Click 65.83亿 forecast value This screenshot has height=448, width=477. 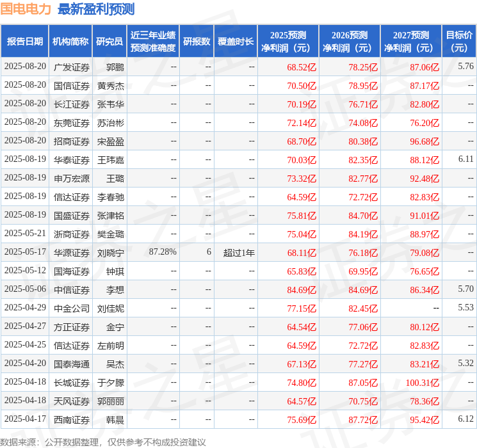pyautogui.click(x=302, y=271)
